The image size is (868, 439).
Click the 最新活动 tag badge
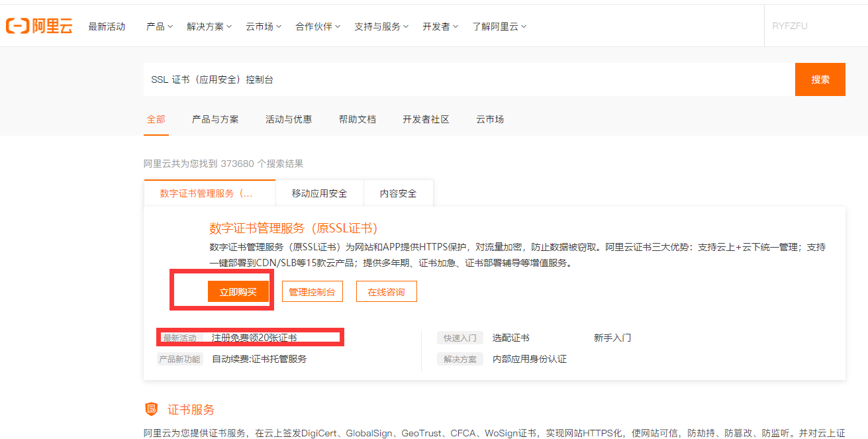(x=179, y=337)
